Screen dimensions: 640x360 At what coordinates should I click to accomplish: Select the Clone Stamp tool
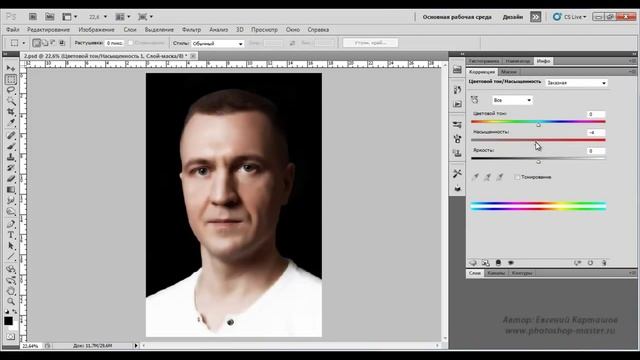[11, 157]
